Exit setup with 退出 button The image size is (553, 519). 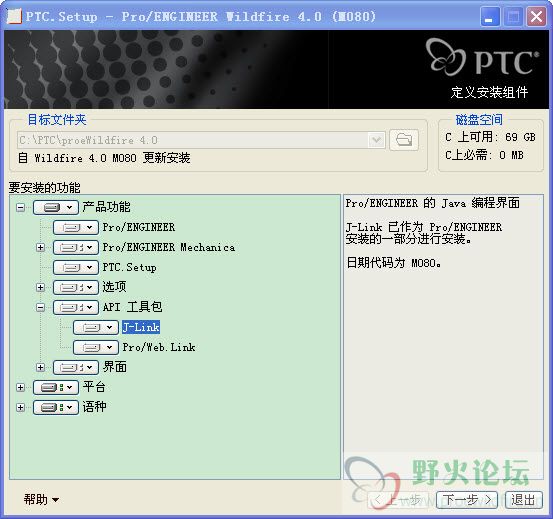tap(523, 500)
